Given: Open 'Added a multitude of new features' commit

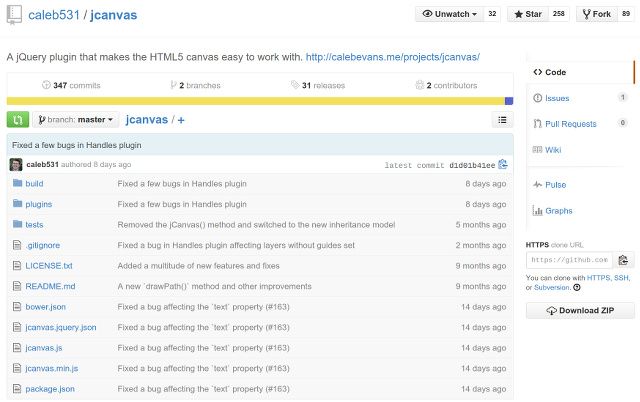Looking at the screenshot, I should 198,266.
